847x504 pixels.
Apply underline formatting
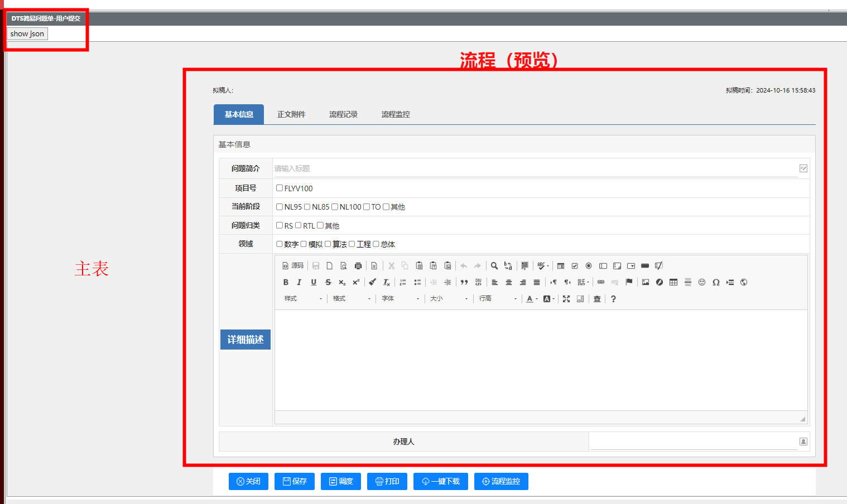click(314, 282)
